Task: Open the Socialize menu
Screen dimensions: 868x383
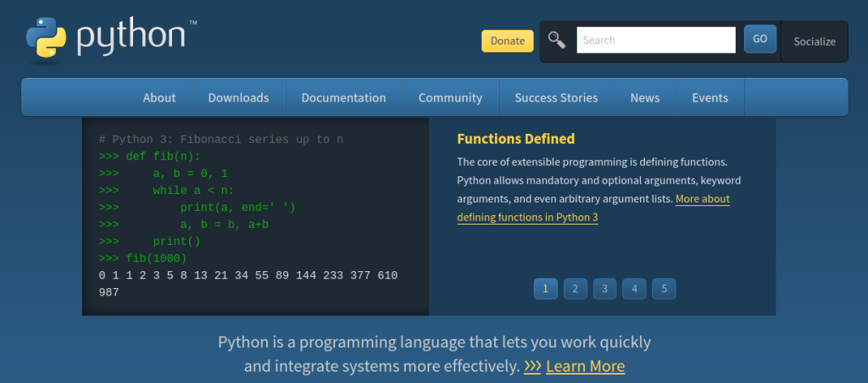Action: 815,42
